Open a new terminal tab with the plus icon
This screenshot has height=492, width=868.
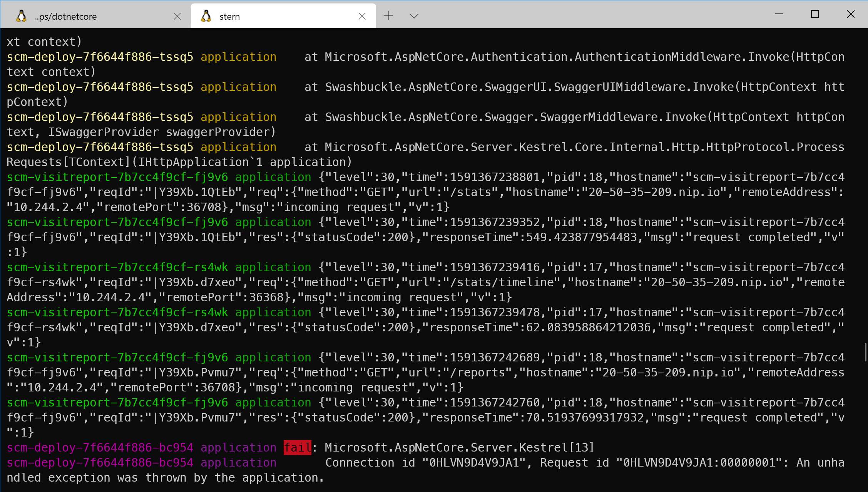[388, 16]
